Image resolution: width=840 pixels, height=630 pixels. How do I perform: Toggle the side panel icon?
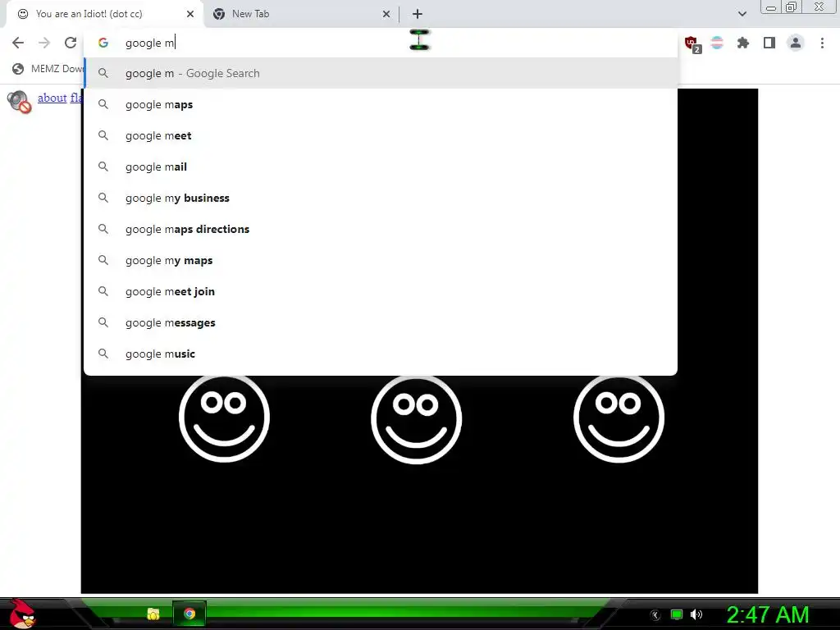pos(769,43)
